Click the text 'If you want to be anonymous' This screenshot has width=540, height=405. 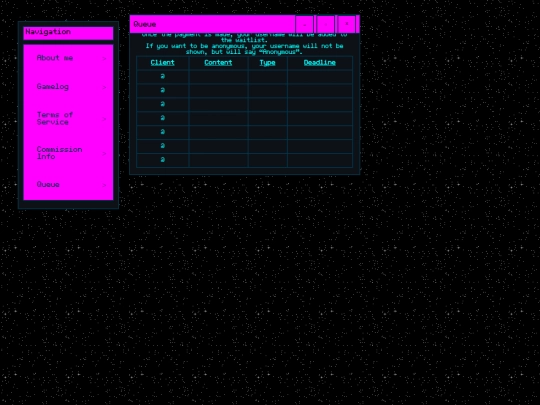[x=195, y=46]
